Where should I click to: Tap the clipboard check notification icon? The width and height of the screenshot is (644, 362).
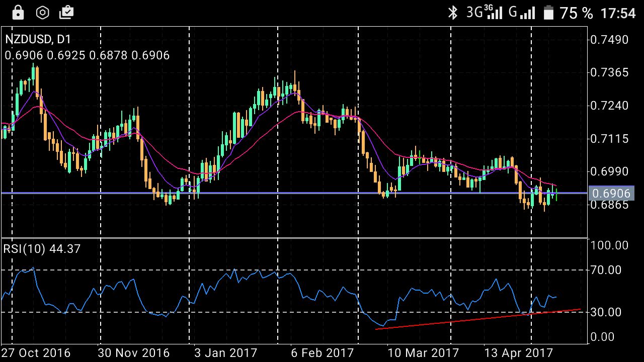pos(66,13)
